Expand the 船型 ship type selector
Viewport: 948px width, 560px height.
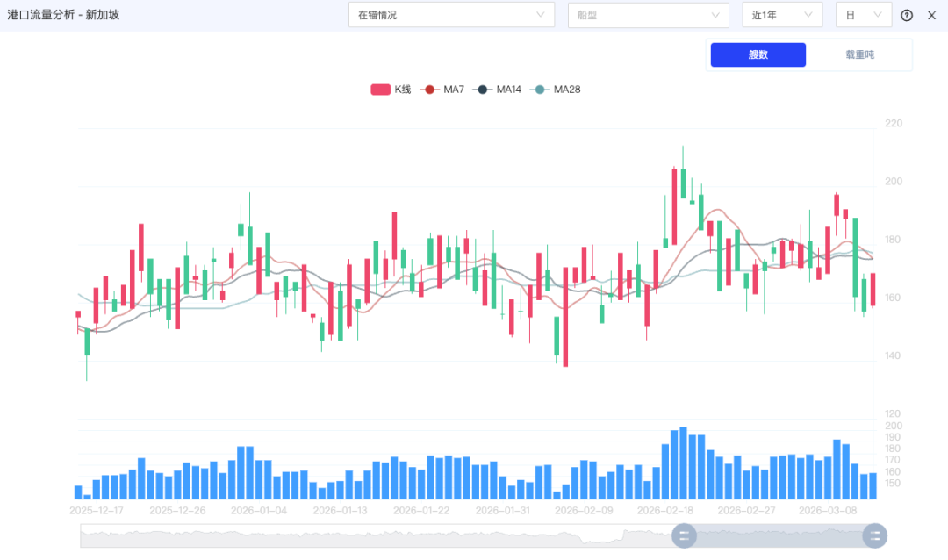click(x=648, y=15)
